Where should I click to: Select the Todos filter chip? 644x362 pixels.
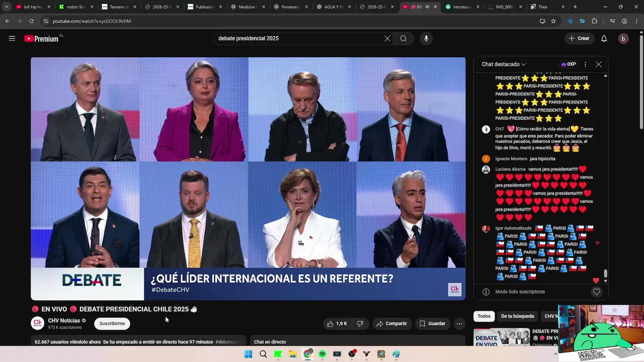coord(484,316)
